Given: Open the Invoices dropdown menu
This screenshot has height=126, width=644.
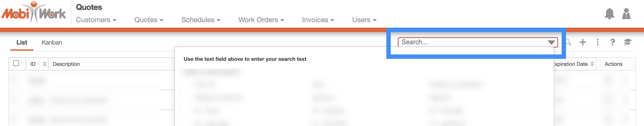Looking at the screenshot, I should pyautogui.click(x=318, y=20).
